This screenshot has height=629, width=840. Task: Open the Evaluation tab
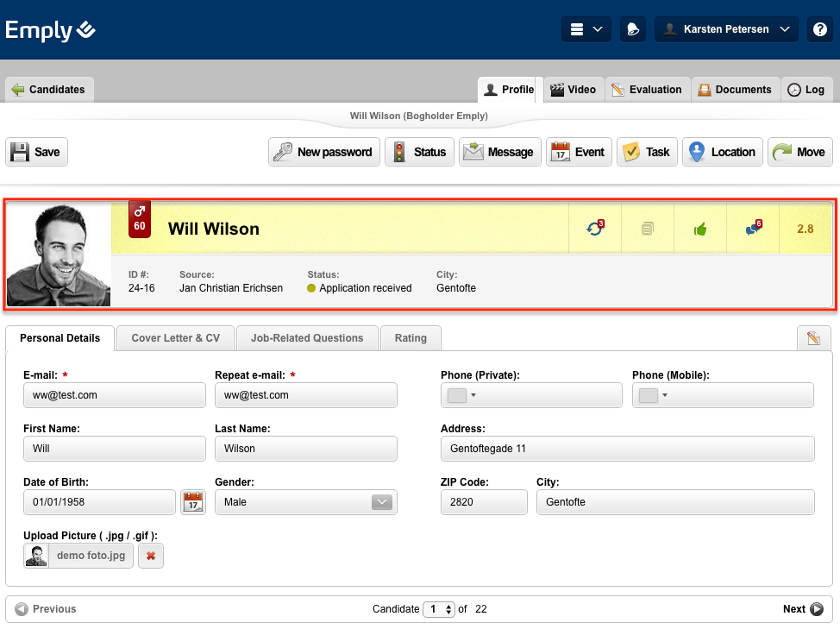[x=647, y=90]
